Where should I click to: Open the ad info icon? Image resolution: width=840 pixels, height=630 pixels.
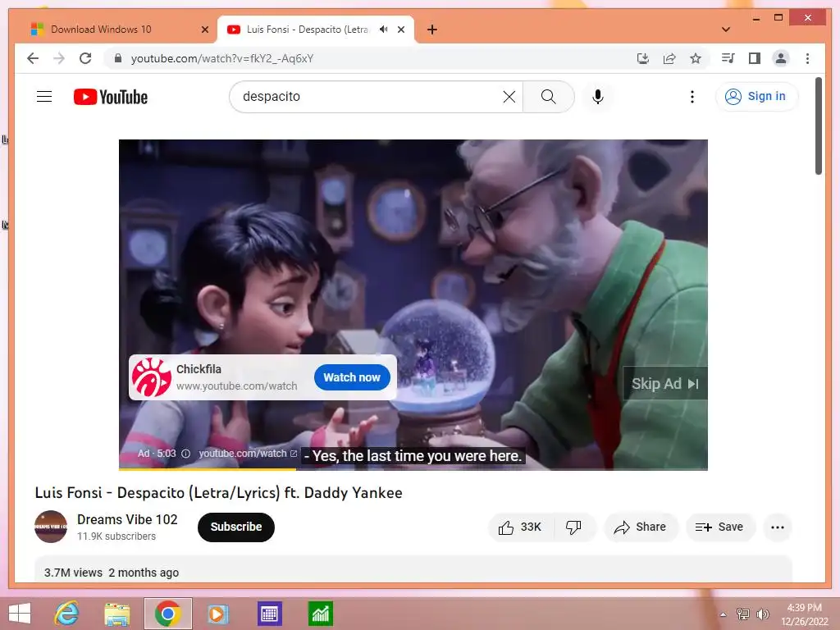(185, 454)
